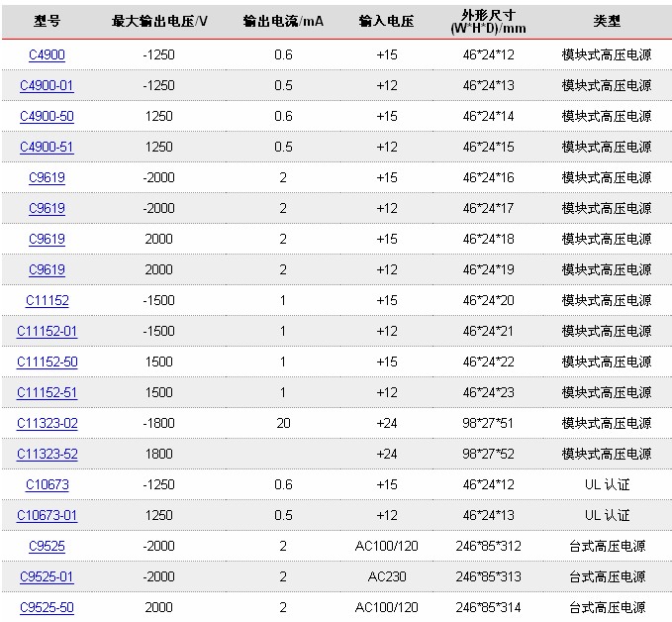Viewport: 672px width, 622px height.
Task: Open the C9619 link in the 46*24*18 row
Action: pyautogui.click(x=47, y=239)
